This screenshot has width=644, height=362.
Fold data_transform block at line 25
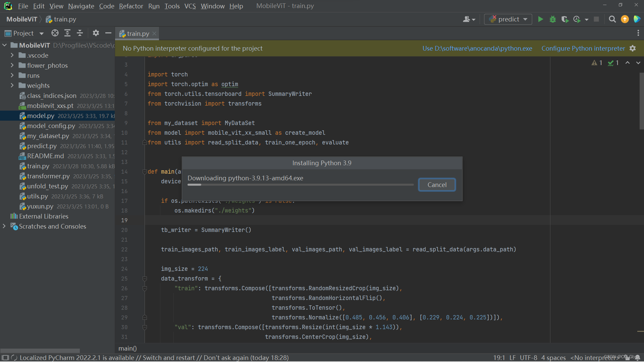click(x=145, y=279)
